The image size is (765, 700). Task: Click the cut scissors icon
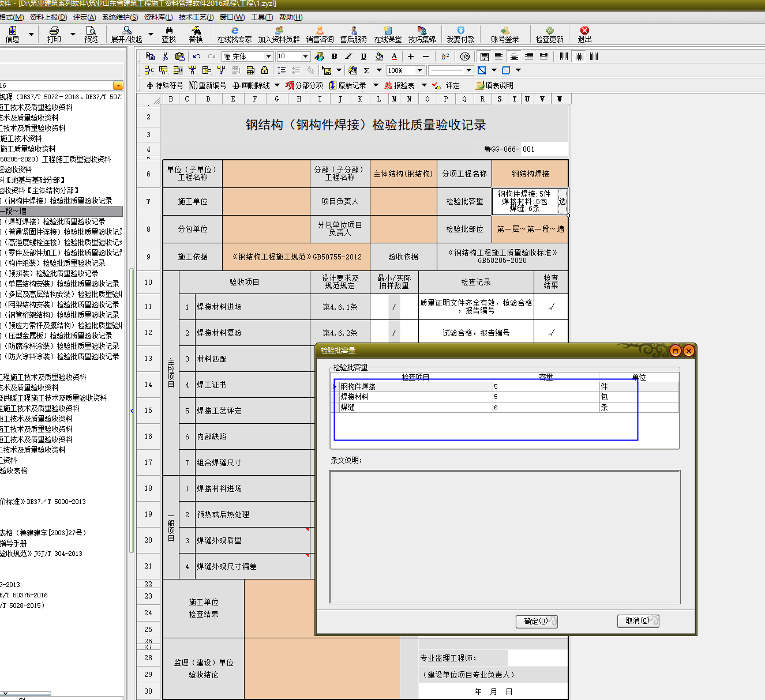pos(165,56)
